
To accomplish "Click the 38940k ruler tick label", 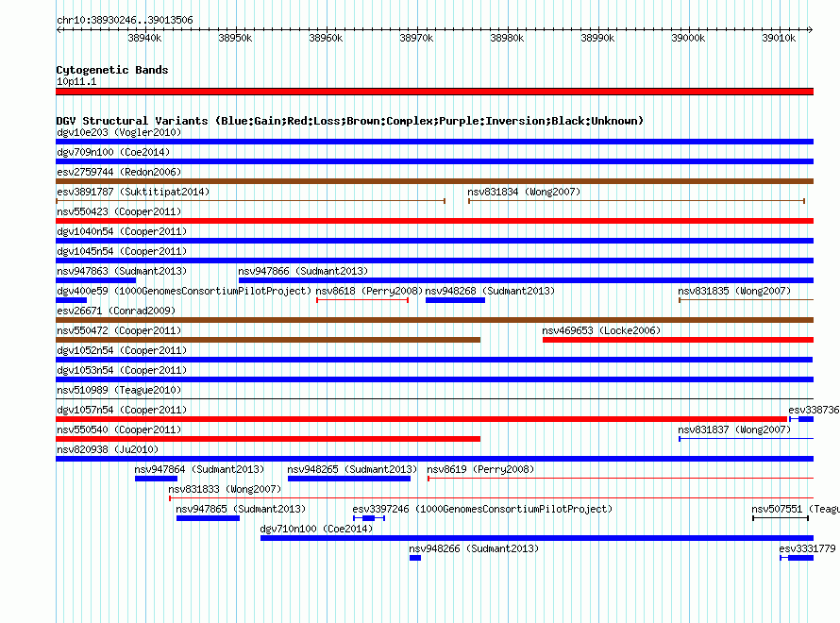I will (x=144, y=38).
